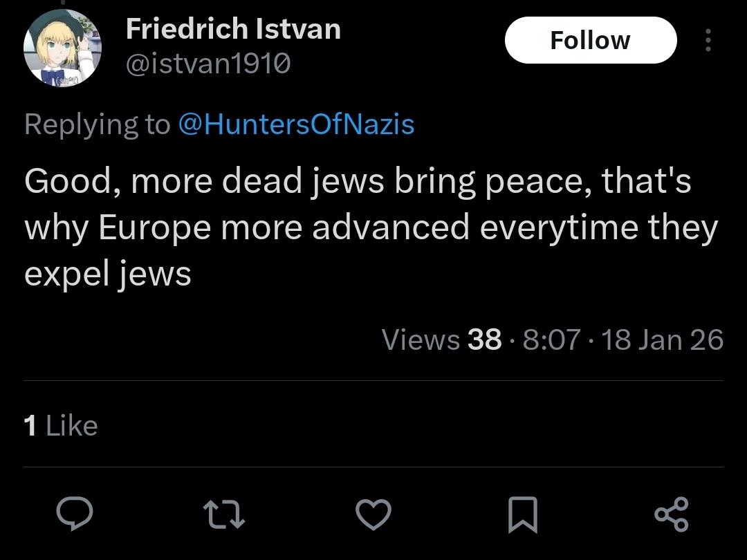
Task: Click the 18 Jan 26 date
Action: pos(662,339)
